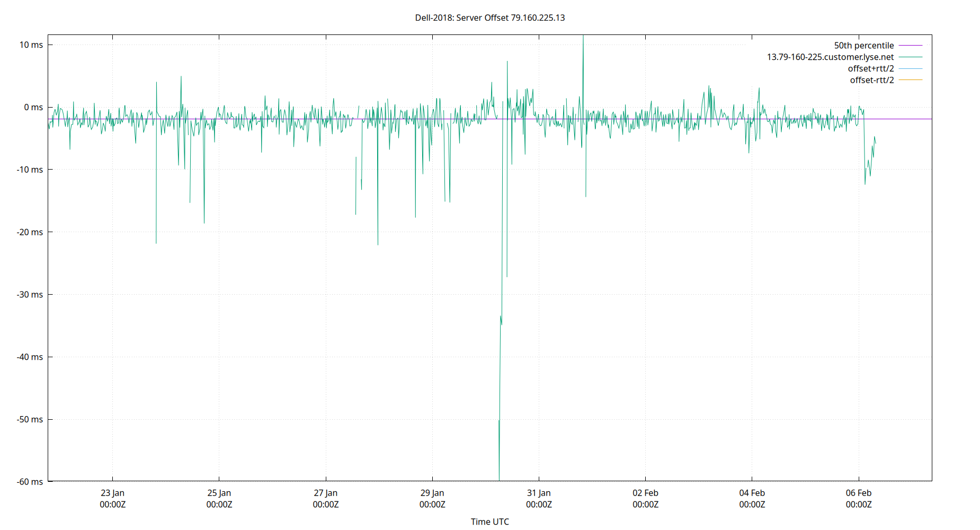
Task: Select the "23 Jan 00:00Z" tick label
Action: click(113, 498)
